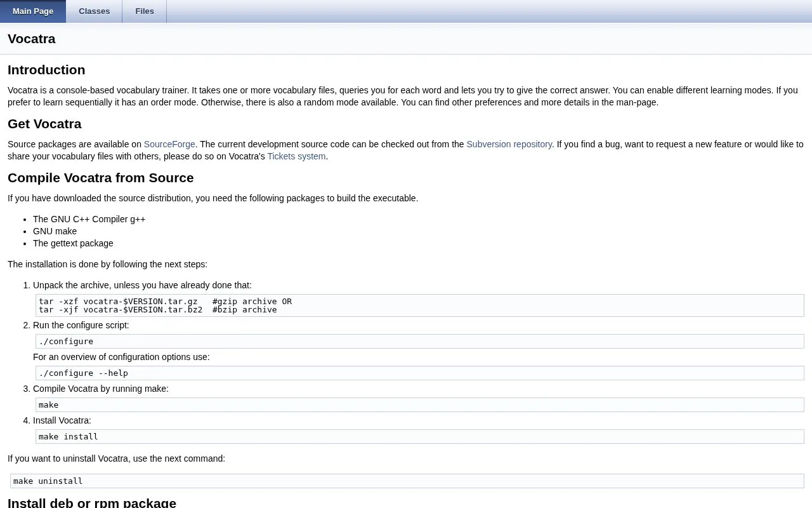Viewport: 812px width, 508px height.
Task: Click 'The GNU C++ Compiler g++' bullet
Action: (89, 219)
